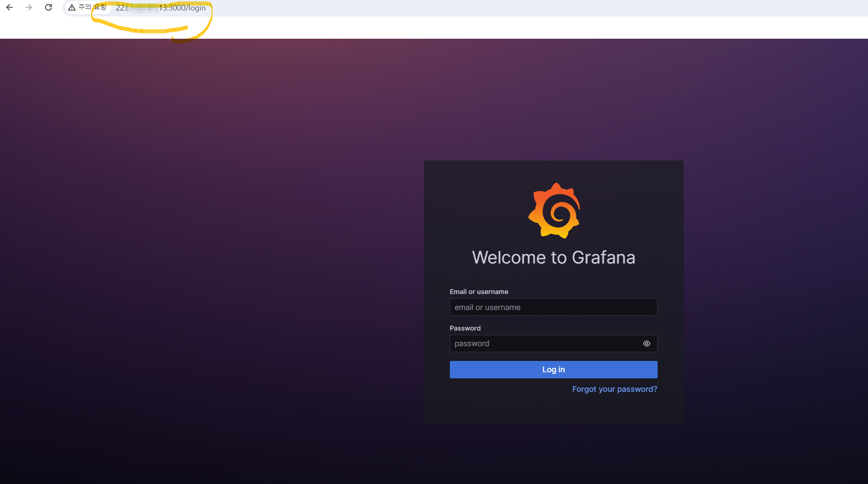
Task: Click the '주의 요함' site info label
Action: [92, 7]
